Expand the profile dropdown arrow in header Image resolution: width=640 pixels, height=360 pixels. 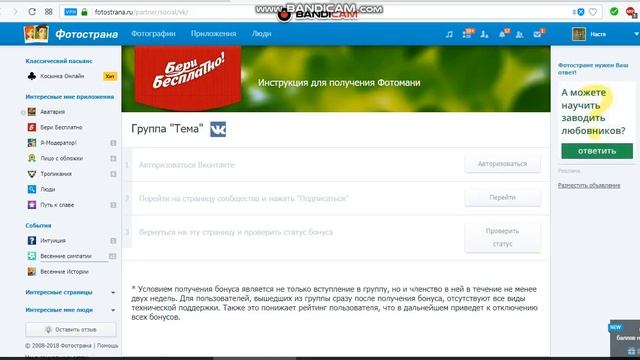tap(636, 34)
